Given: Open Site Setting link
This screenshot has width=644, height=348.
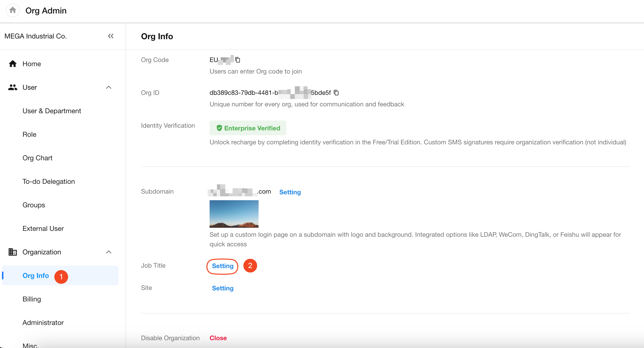Looking at the screenshot, I should [223, 288].
